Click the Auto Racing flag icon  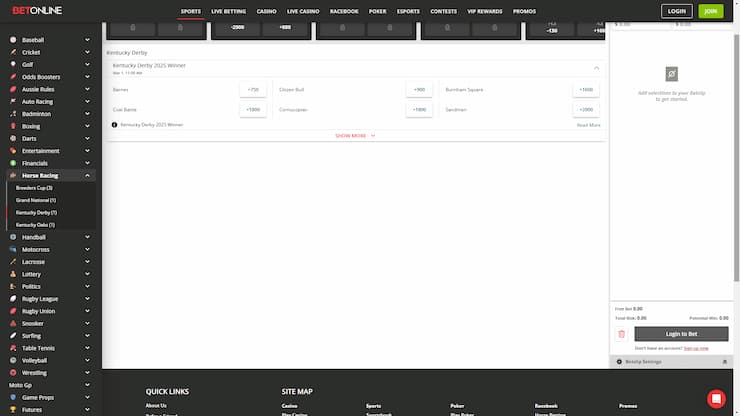coord(13,101)
